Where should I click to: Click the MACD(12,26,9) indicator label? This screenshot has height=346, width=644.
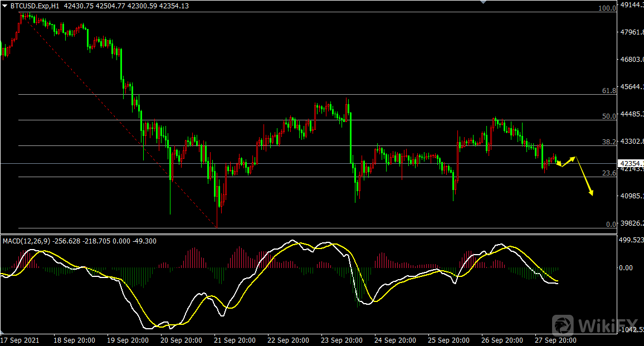(27, 241)
